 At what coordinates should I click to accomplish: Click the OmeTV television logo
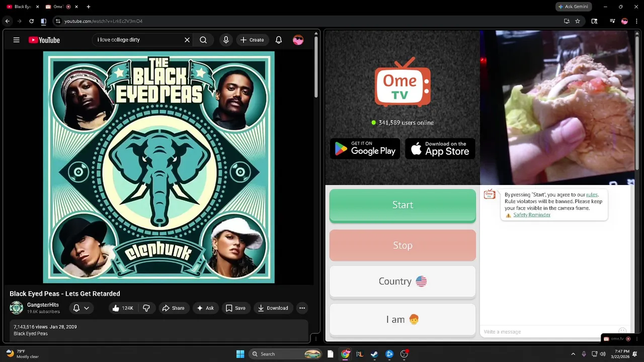(x=403, y=83)
